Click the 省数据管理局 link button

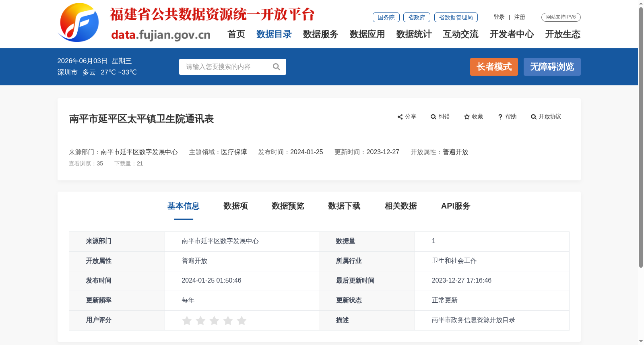click(456, 17)
